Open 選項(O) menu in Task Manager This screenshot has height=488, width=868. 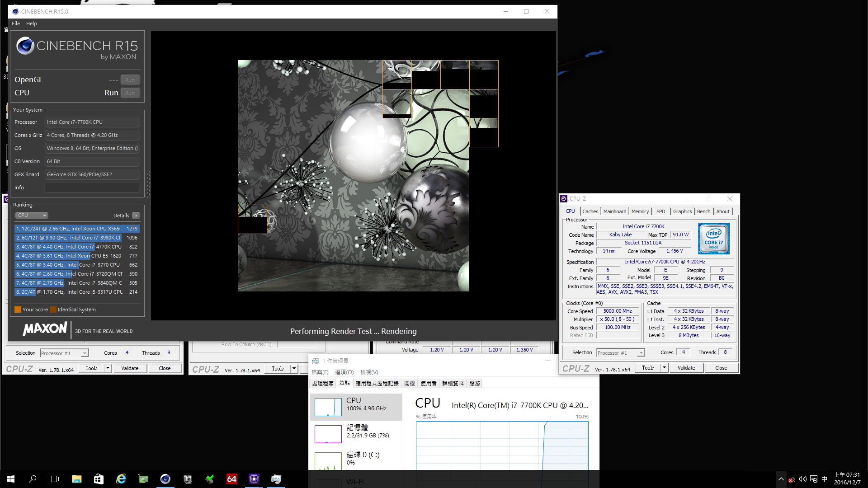(344, 372)
